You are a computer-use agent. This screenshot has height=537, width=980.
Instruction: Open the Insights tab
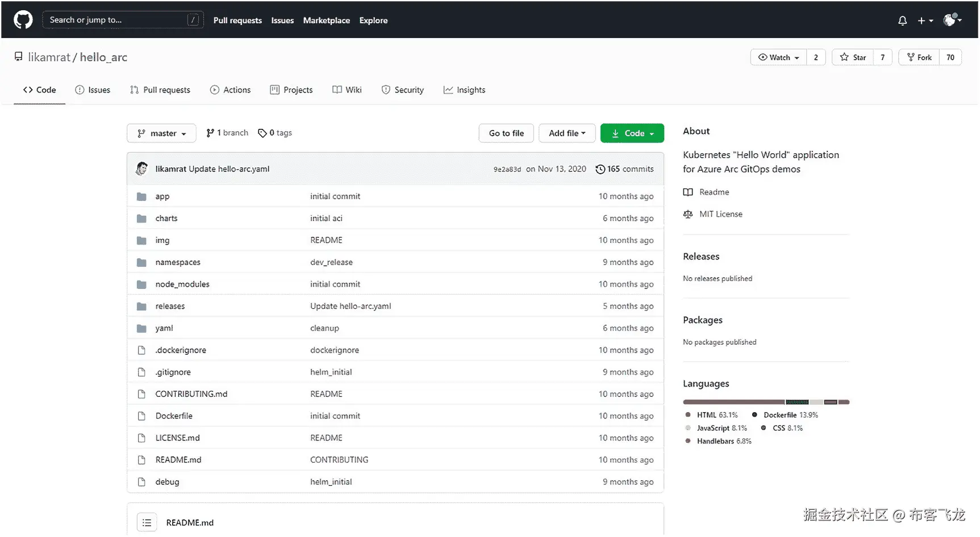[465, 90]
